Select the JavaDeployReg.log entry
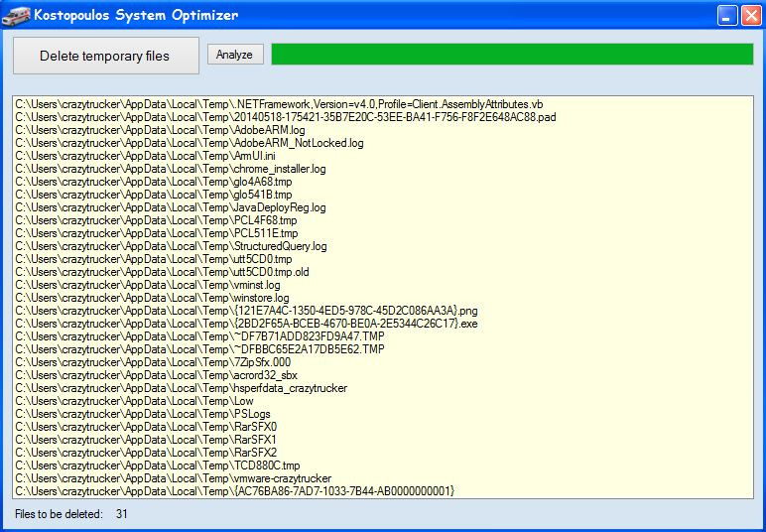 click(x=170, y=207)
